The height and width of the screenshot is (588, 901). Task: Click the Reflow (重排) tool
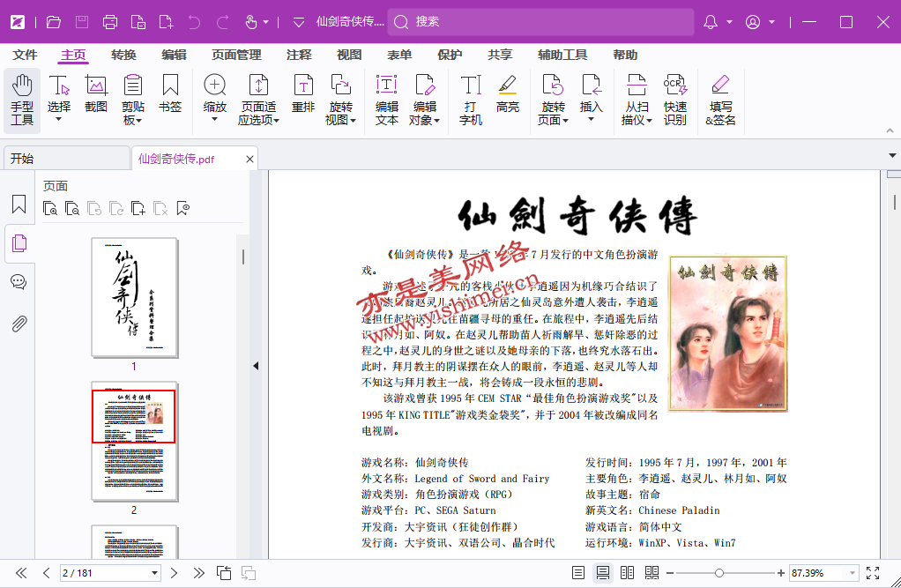pos(302,93)
